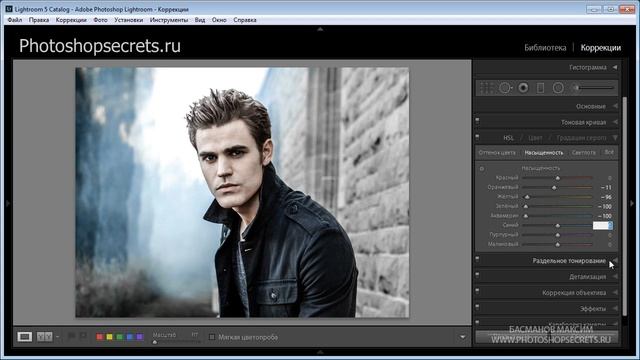Image resolution: width=640 pixels, height=360 pixels.
Task: Select the Spot Removal tool
Action: point(505,88)
